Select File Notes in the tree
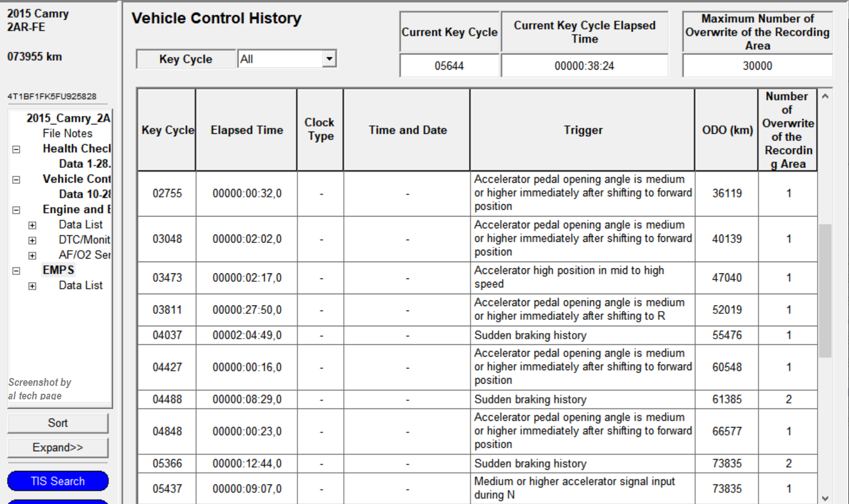The image size is (849, 504). pos(67,133)
